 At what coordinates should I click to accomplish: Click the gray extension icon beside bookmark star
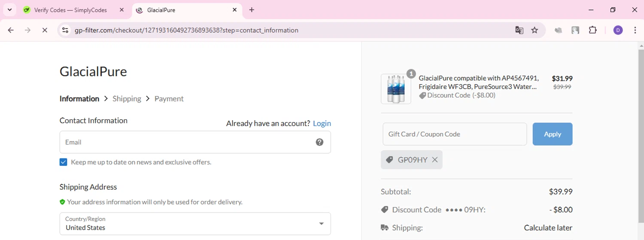click(558, 30)
